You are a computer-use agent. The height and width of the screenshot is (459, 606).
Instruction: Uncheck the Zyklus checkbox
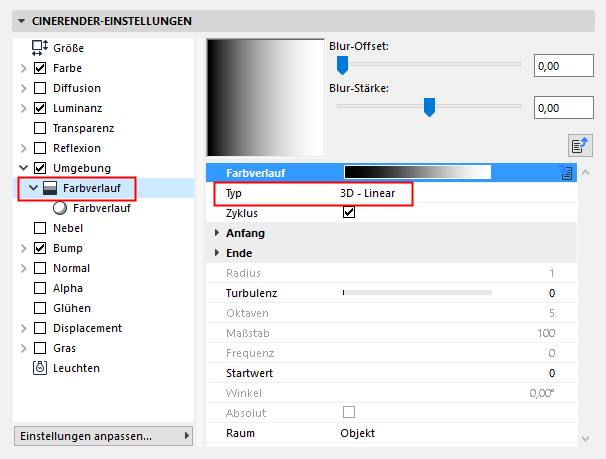point(349,213)
